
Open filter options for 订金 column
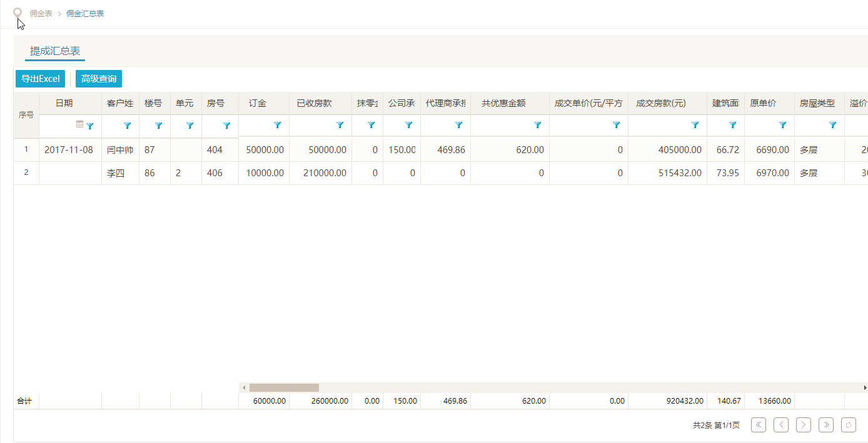(x=278, y=126)
